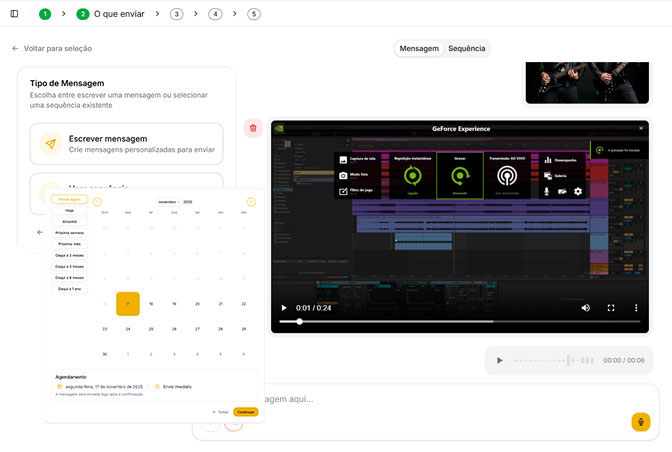
Task: Pick day 30 in the calendar
Action: (x=105, y=354)
